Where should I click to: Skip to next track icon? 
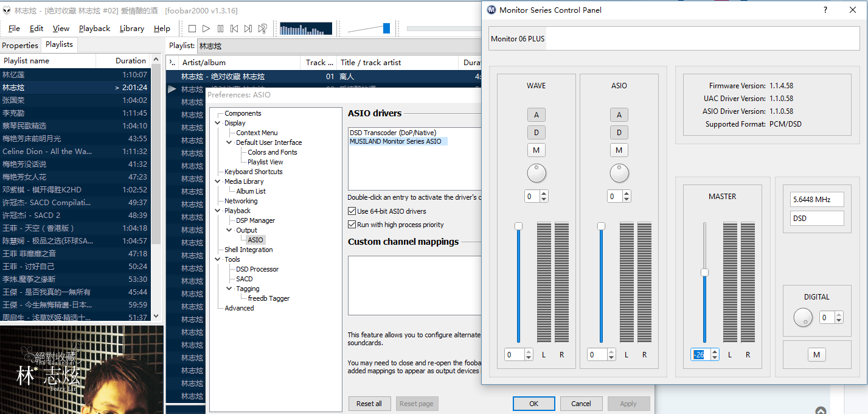(248, 29)
